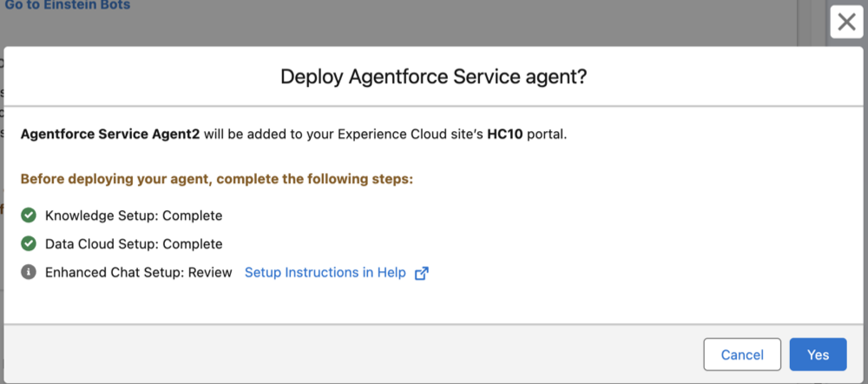This screenshot has height=384, width=868.
Task: Click the info icon beside Enhanced Chat Setup
Action: click(29, 273)
